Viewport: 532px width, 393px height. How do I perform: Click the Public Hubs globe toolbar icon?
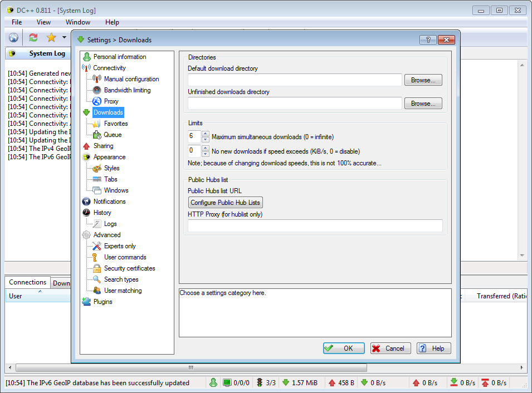click(13, 37)
